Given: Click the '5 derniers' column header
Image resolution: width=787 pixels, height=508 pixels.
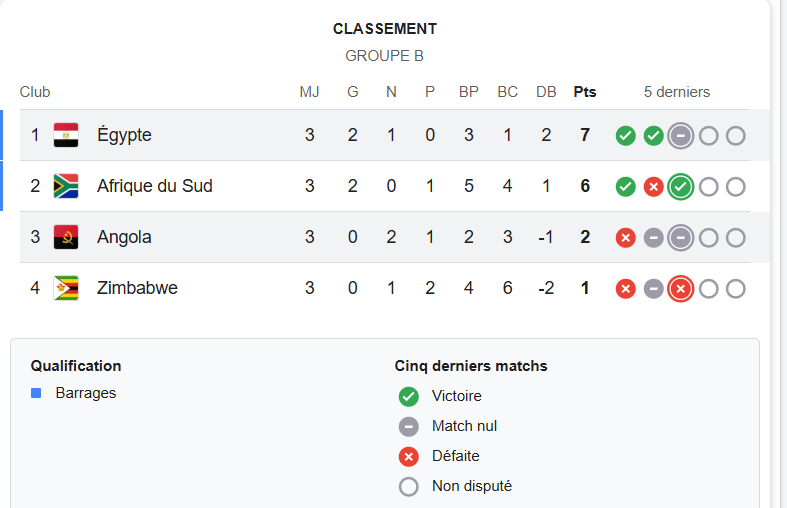Looking at the screenshot, I should [677, 92].
